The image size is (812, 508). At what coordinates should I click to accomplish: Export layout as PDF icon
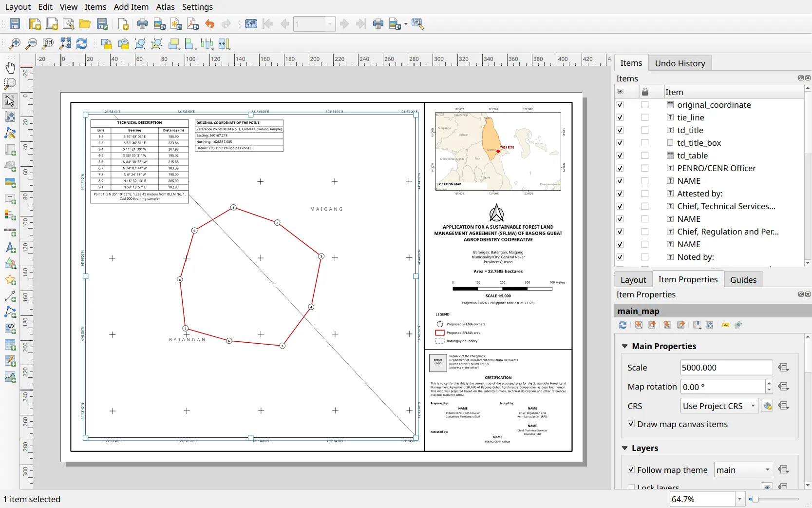(x=193, y=24)
